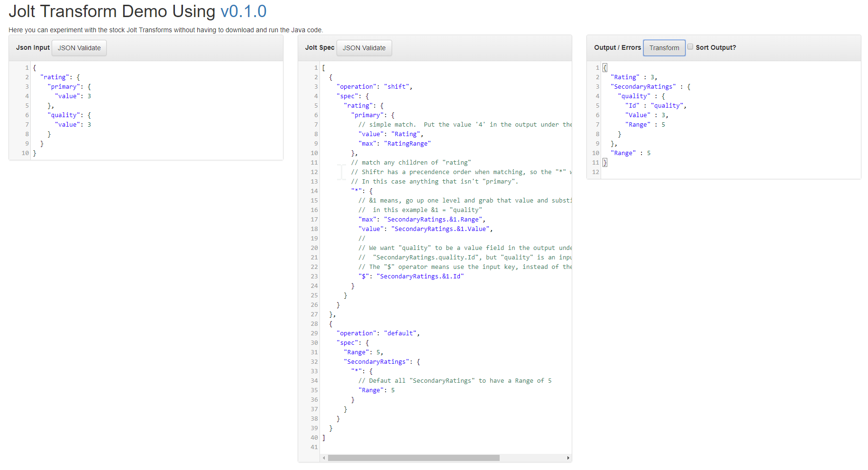Validate the Json Input panel

tap(79, 47)
